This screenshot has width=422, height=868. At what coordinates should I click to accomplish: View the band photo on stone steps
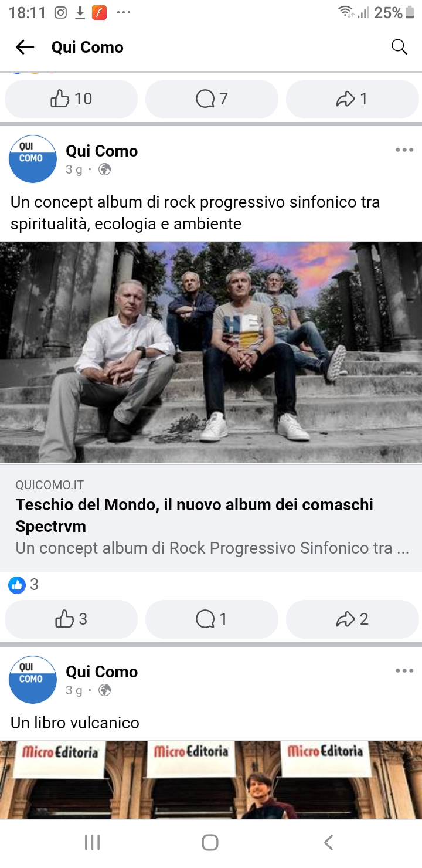(x=211, y=352)
